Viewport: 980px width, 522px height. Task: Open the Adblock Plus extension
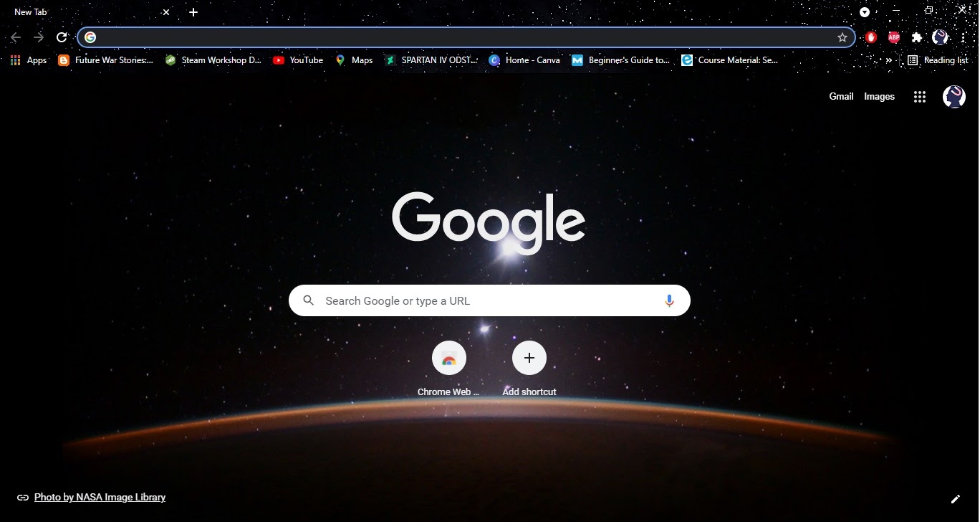point(893,37)
